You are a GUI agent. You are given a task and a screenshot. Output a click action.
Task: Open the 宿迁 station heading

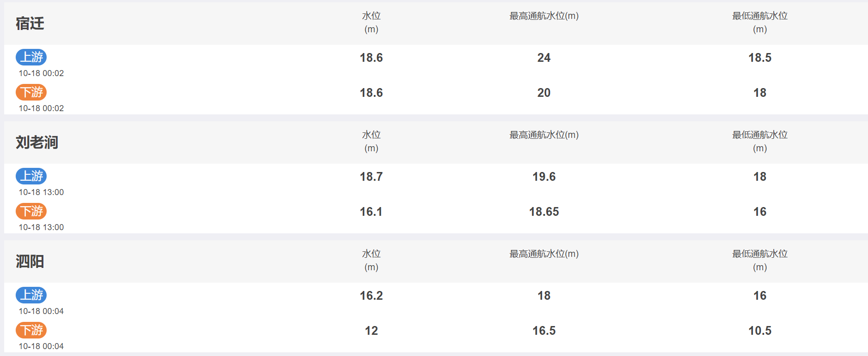(x=30, y=24)
